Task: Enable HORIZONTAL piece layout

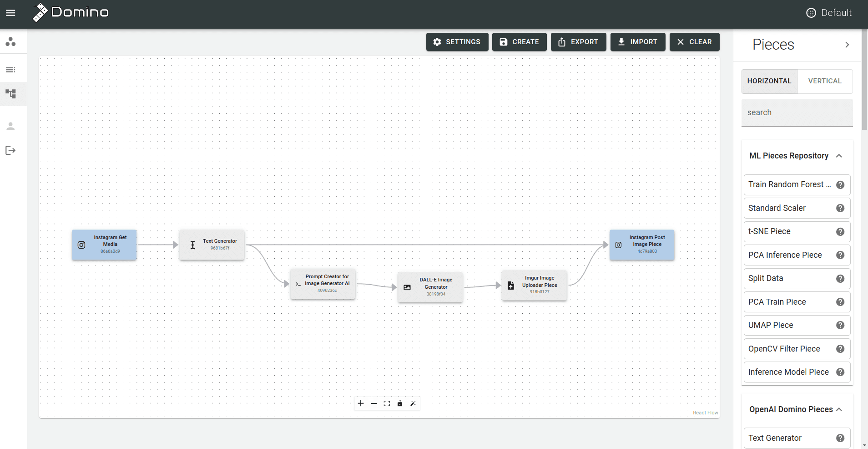Action: coord(768,81)
